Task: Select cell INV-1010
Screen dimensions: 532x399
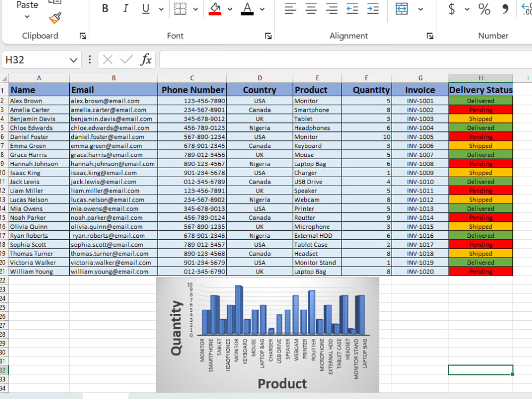Action: 420,182
